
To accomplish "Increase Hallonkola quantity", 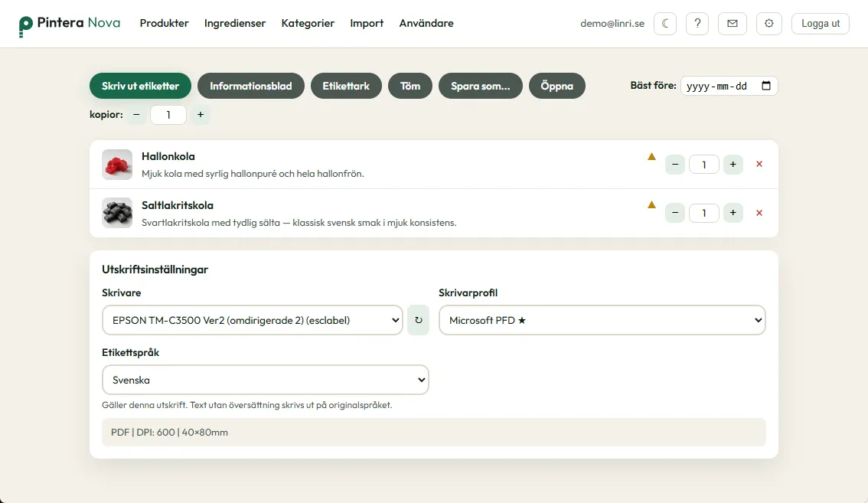I will (x=733, y=165).
